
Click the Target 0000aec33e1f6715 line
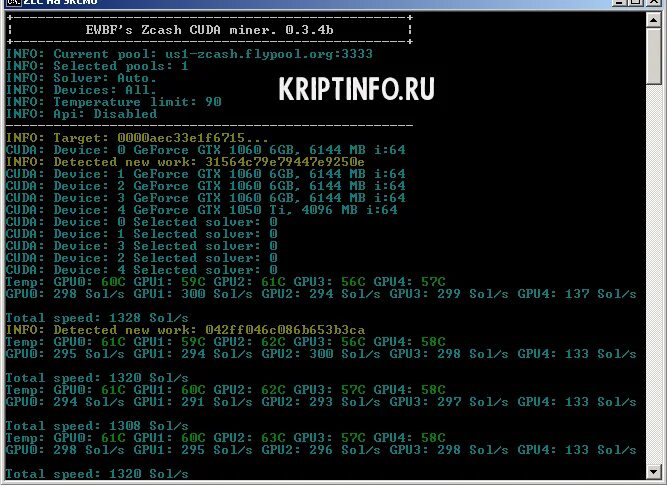(x=137, y=138)
